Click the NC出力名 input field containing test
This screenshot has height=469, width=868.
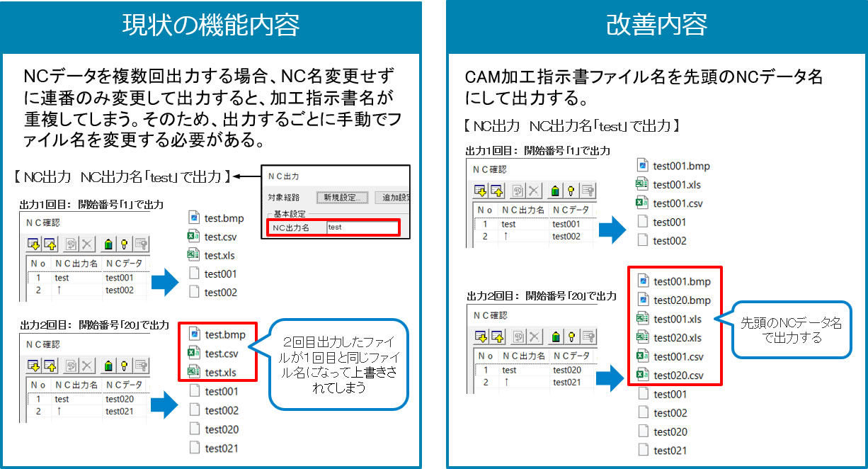click(362, 227)
